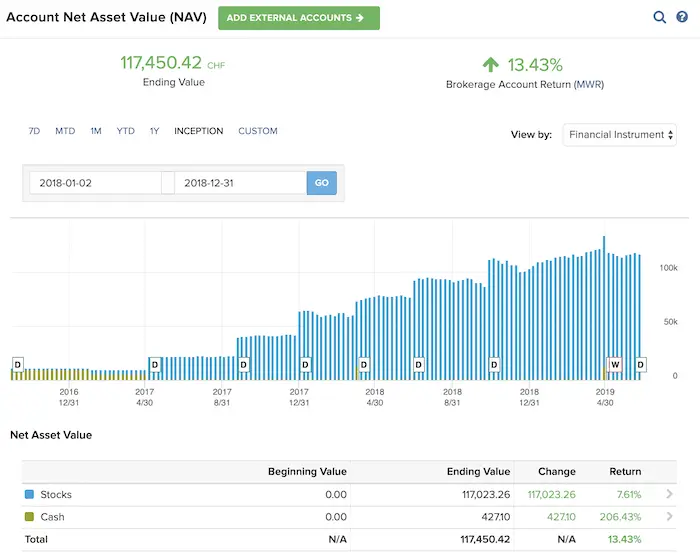Click the D marker before 2018 8/31
The height and width of the screenshot is (559, 700).
(x=418, y=364)
